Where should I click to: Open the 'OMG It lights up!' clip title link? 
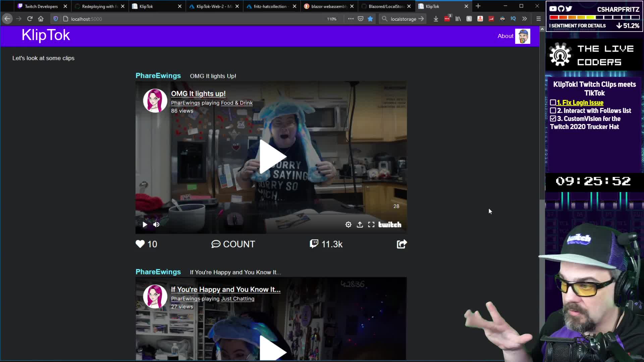(198, 94)
